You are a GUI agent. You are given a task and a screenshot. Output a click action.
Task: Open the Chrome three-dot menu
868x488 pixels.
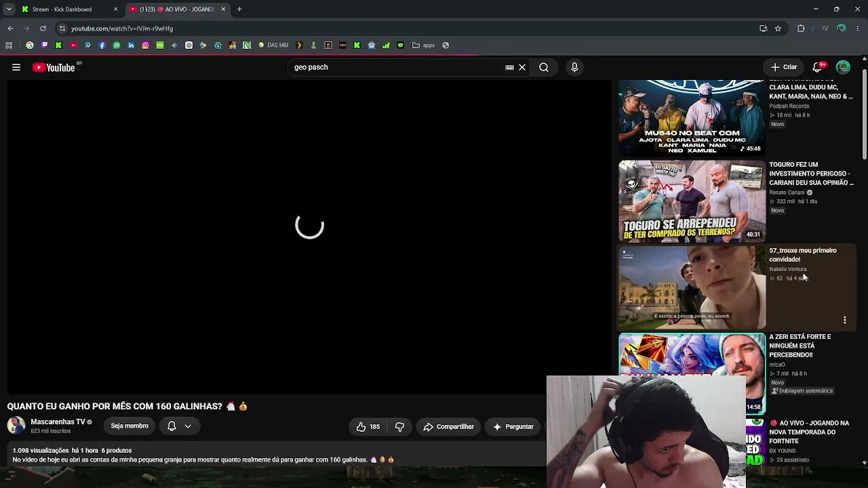pos(858,28)
